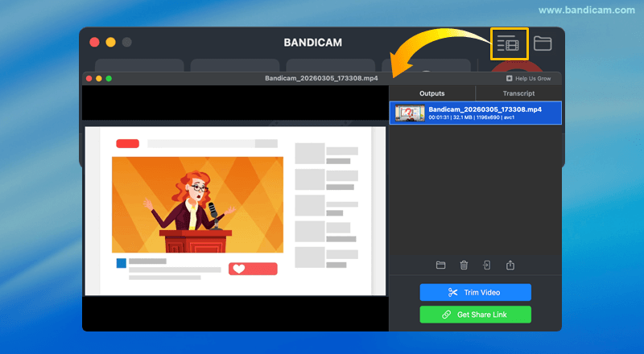Minimize the video player window
This screenshot has height=354, width=644.
click(99, 78)
